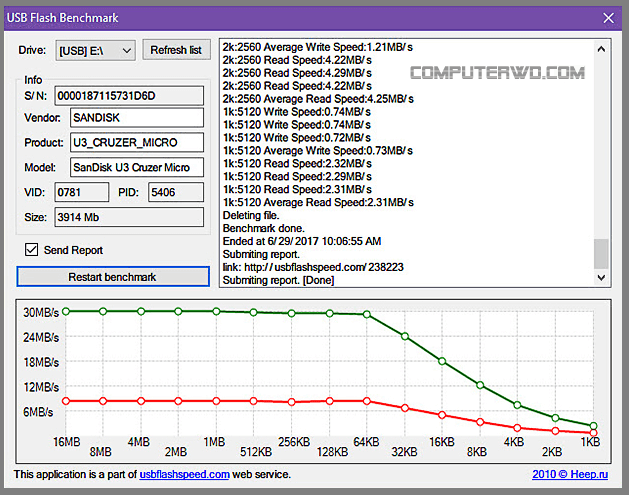Select the Vendor SANDISK text field
This screenshot has width=629, height=495.
(x=135, y=119)
